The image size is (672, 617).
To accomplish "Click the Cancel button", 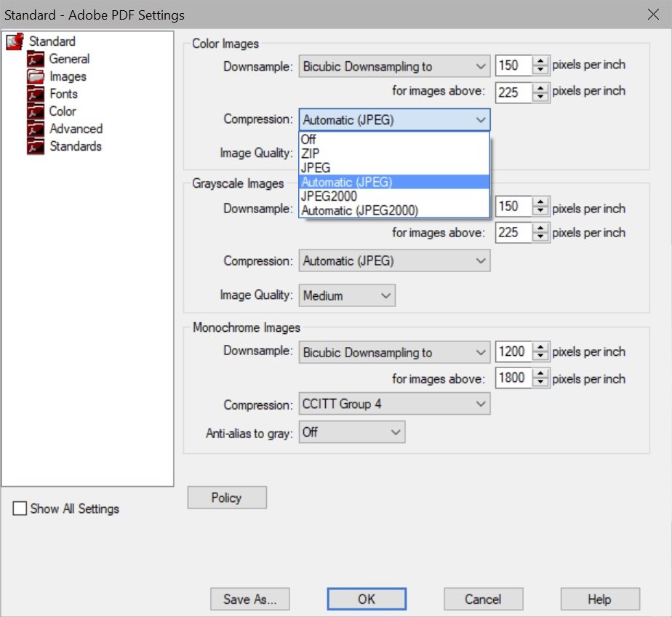I will tap(483, 599).
